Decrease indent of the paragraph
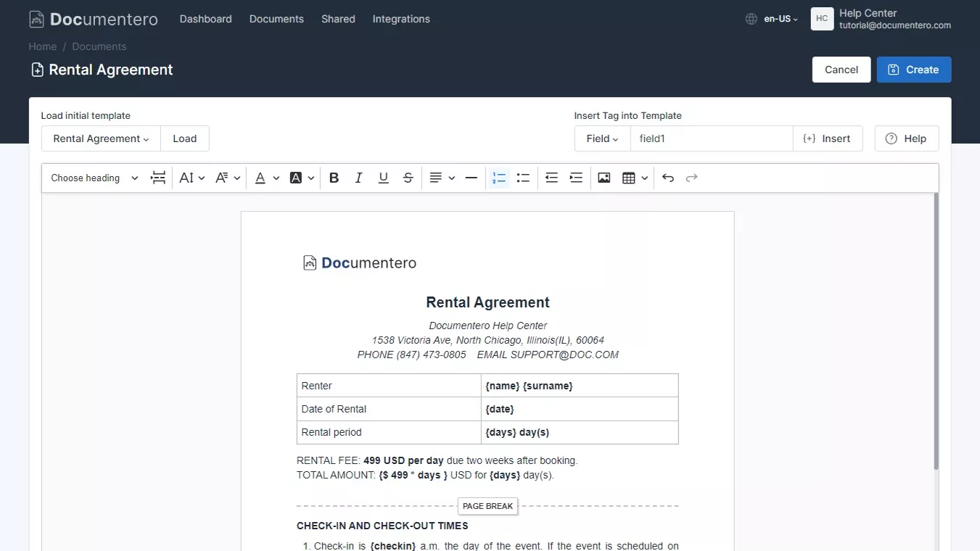 pos(551,178)
